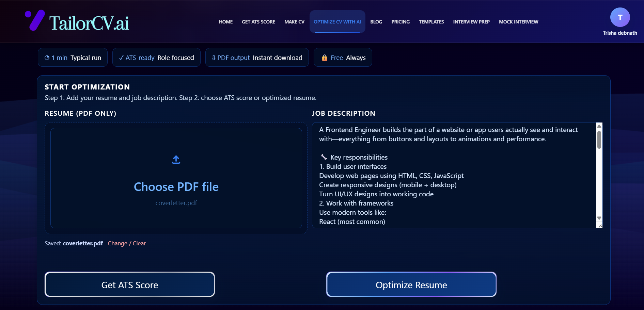The width and height of the screenshot is (644, 310).
Task: Click the Step 1 instructions text
Action: coord(180,98)
